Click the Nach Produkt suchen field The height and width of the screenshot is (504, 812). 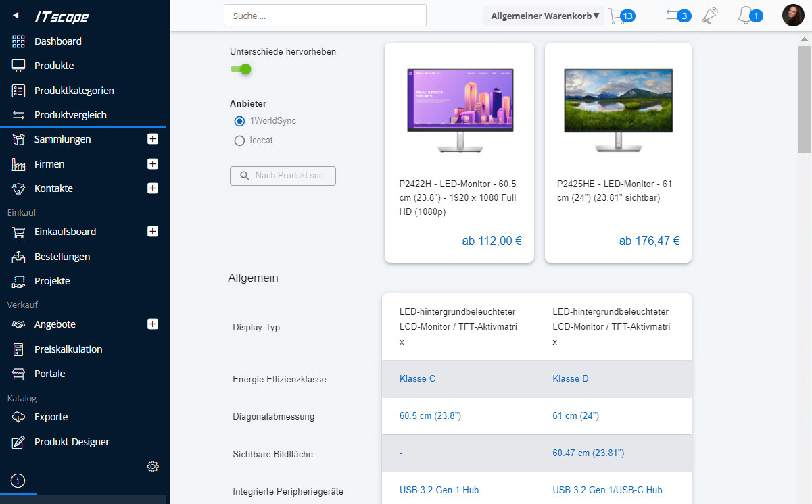click(283, 176)
